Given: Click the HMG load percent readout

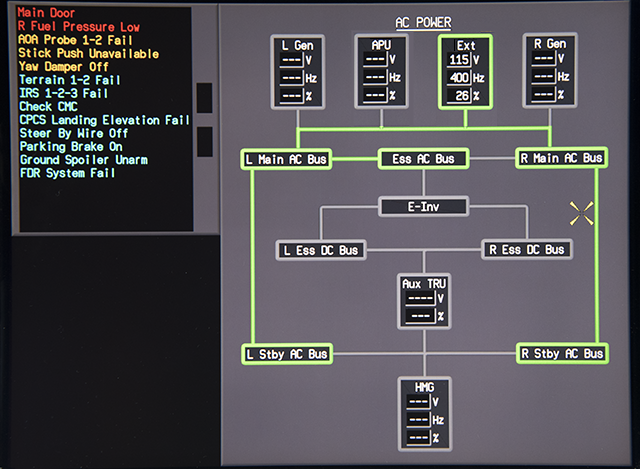Looking at the screenshot, I should pyautogui.click(x=419, y=438).
